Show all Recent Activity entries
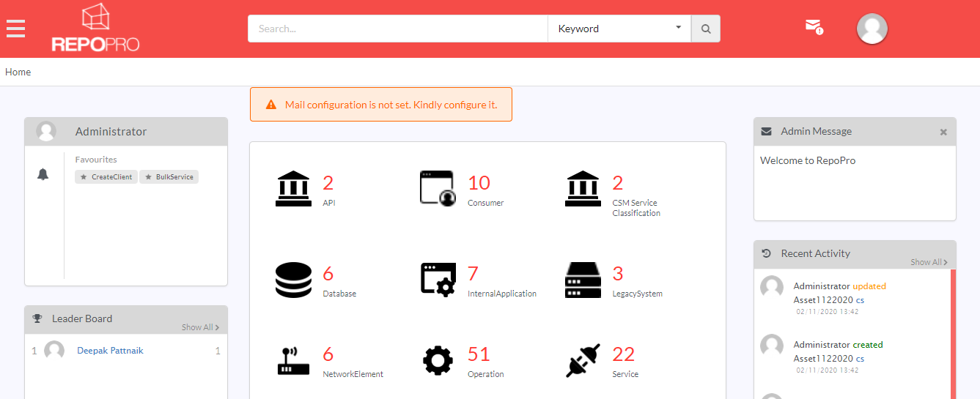The image size is (980, 399). 929,262
